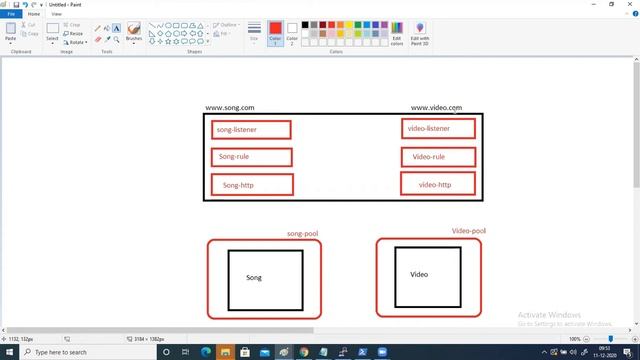640x360 pixels.
Task: Open Microsoft Edge from taskbar
Action: pos(206,352)
